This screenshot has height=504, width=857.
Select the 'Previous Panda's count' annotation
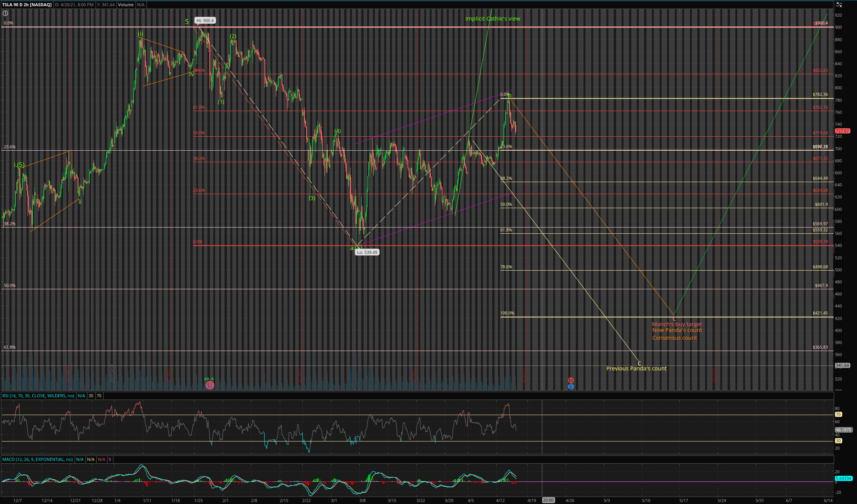636,368
